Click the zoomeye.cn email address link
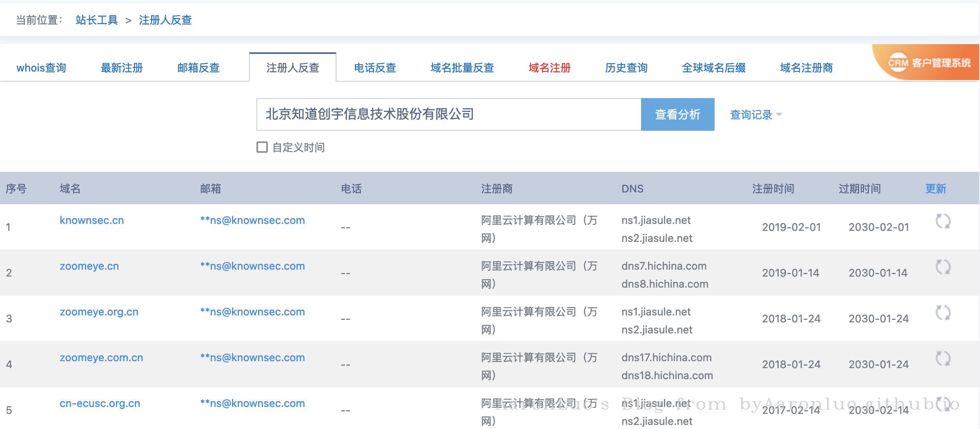The height and width of the screenshot is (429, 980). (252, 266)
